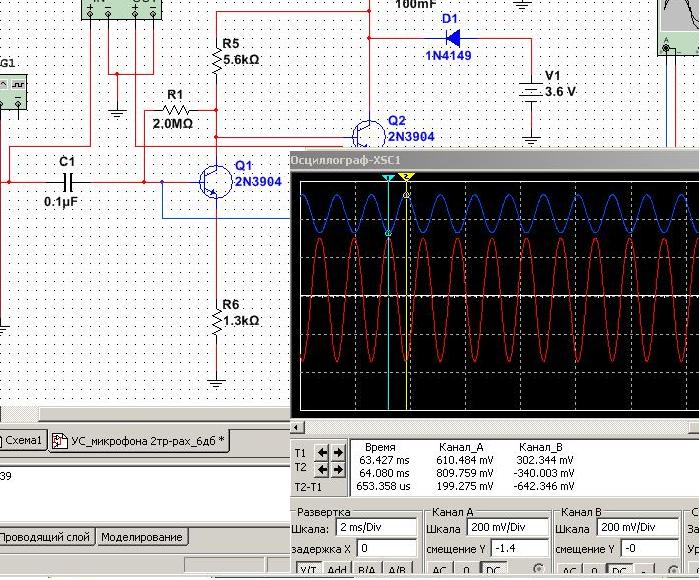The height and width of the screenshot is (580, 700).
Task: Select the R1 2.0MΩ resistor
Action: [175, 109]
